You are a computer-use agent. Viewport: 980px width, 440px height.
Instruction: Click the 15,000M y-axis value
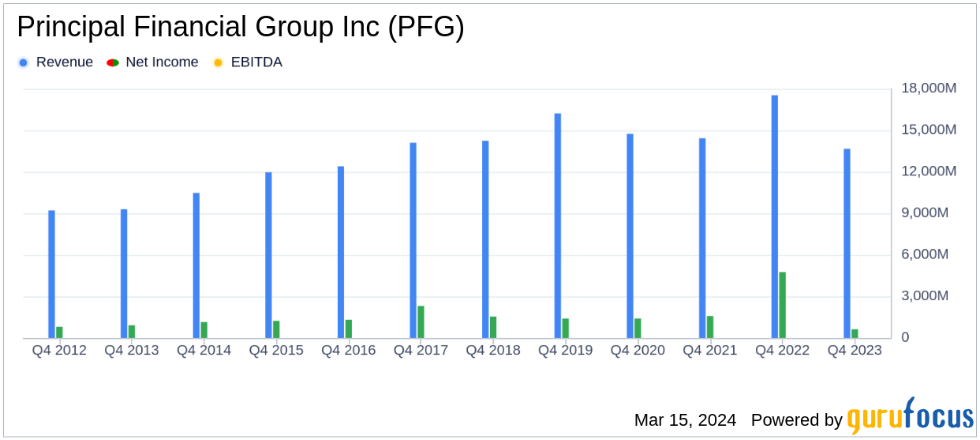click(929, 130)
